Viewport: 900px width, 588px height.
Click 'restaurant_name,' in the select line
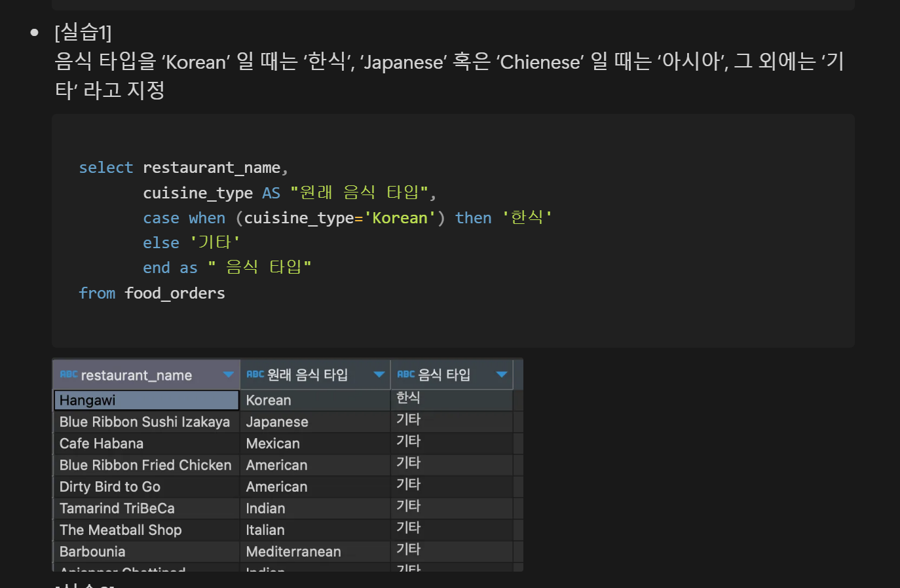pyautogui.click(x=216, y=168)
